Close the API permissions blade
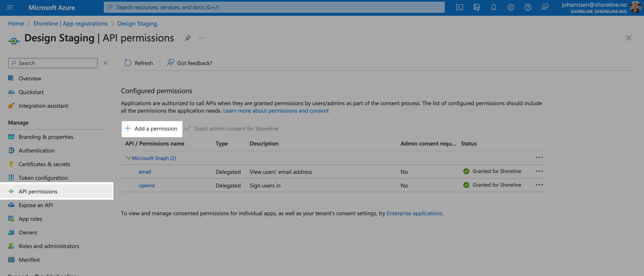The image size is (644, 276). [x=628, y=38]
